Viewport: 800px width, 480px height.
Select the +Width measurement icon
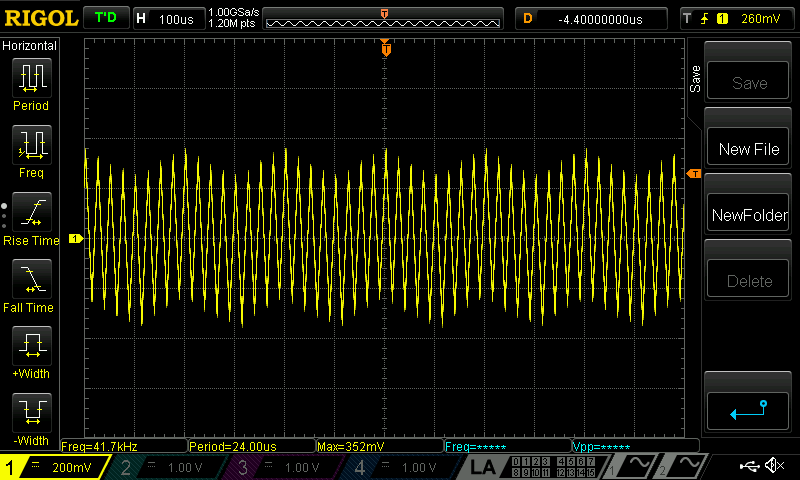31,346
